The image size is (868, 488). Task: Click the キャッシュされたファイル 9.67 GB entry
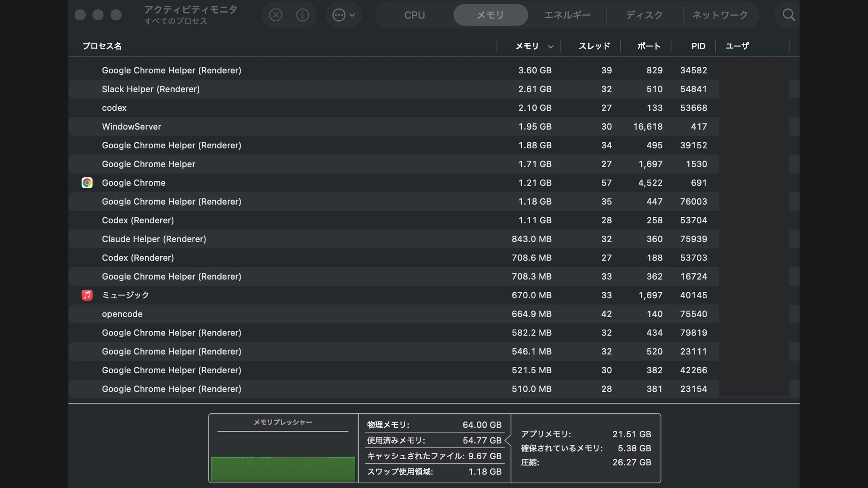434,456
